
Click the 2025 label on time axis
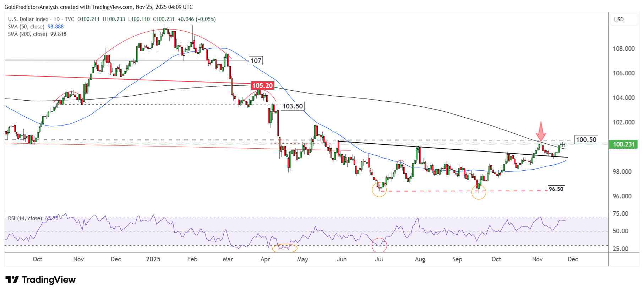point(153,259)
